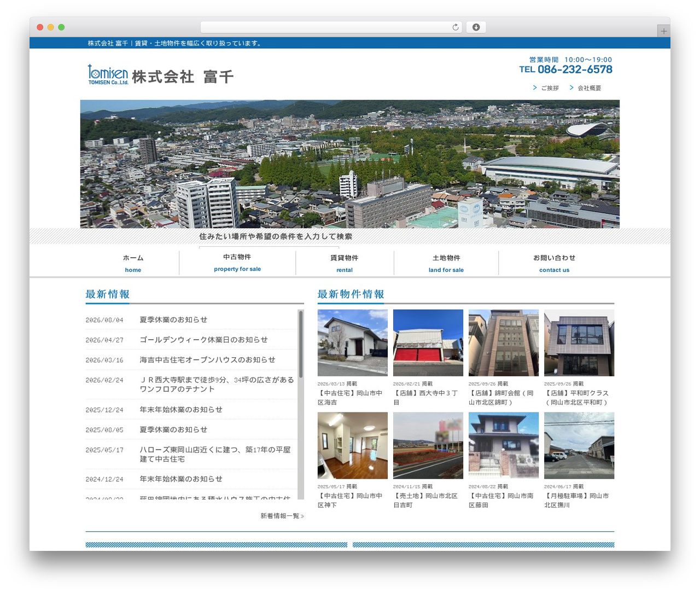
Task: Open 【中古住宅】岡山市中区海吉 listing title
Action: 351,398
